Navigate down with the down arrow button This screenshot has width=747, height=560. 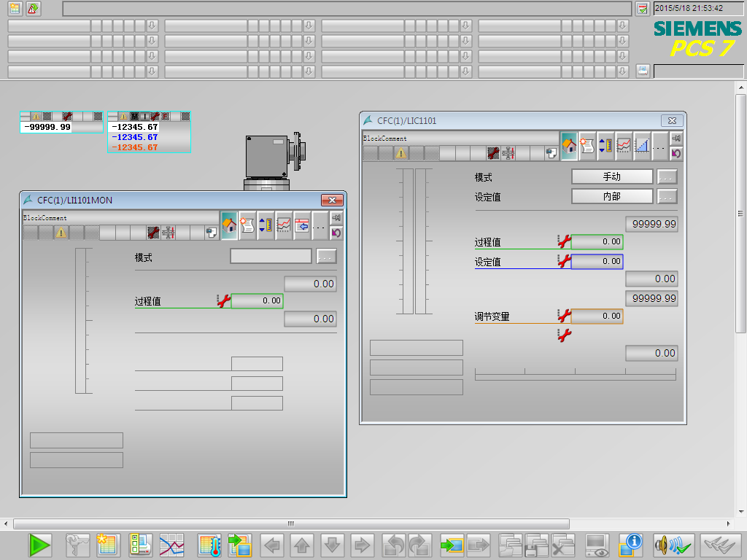(x=332, y=545)
